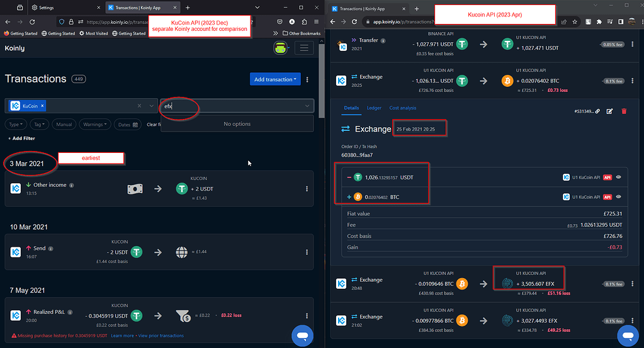Go back in the left Firefox window
Image resolution: width=644 pixels, height=348 pixels.
8,22
